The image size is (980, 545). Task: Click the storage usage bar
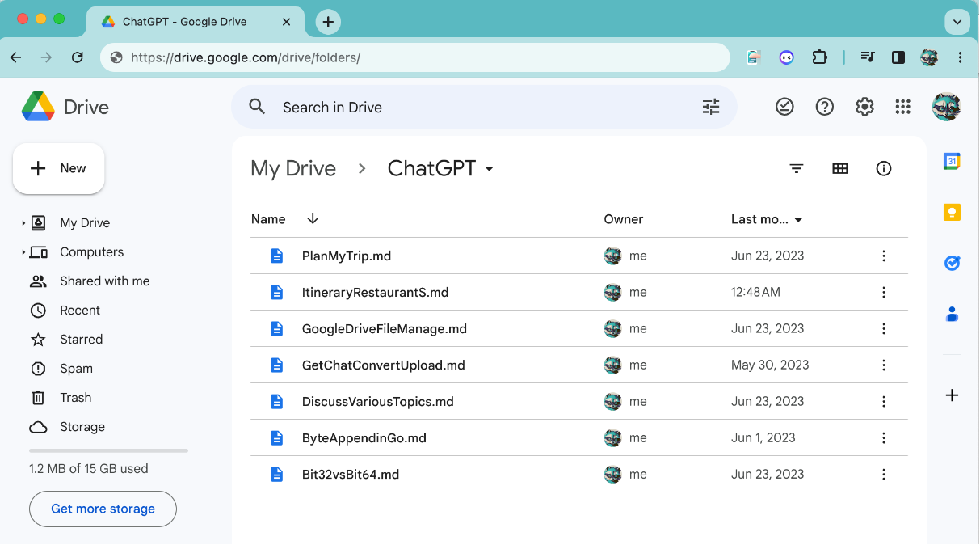click(x=108, y=450)
